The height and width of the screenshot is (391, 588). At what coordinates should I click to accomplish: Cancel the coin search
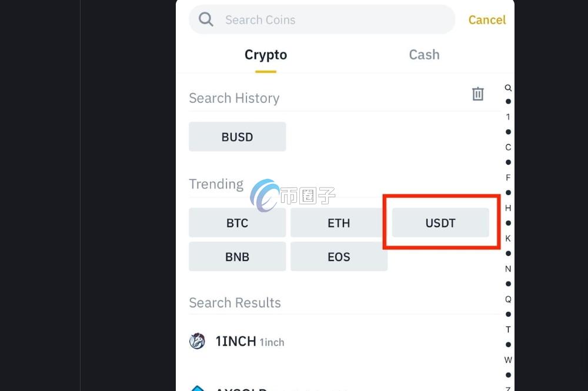coord(487,20)
